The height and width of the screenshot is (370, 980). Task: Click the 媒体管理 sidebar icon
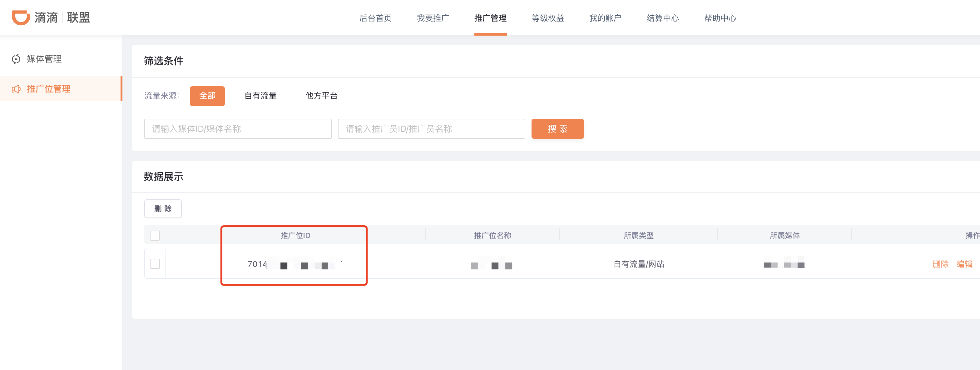point(16,59)
